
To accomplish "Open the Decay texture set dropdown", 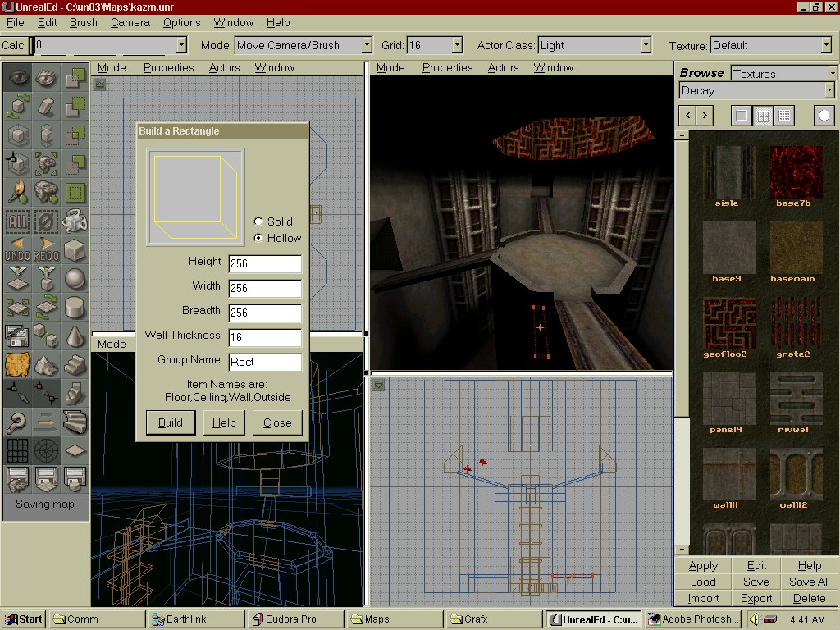I will pos(829,90).
